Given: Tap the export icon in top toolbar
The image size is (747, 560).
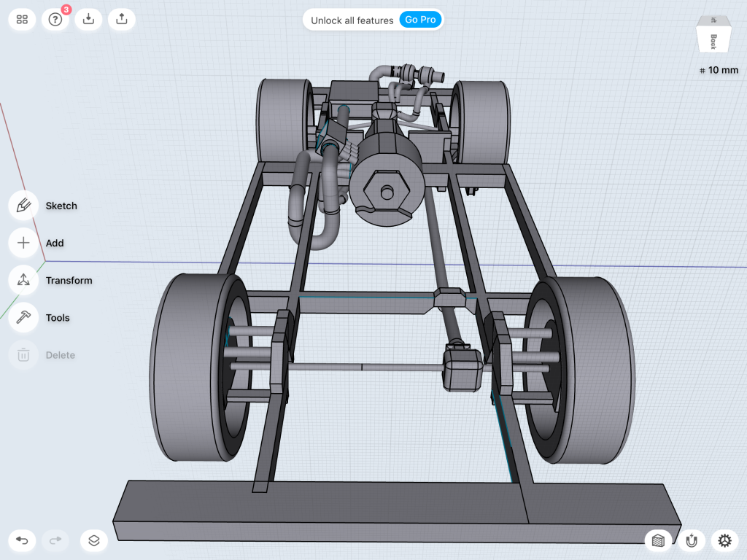Looking at the screenshot, I should coord(122,20).
